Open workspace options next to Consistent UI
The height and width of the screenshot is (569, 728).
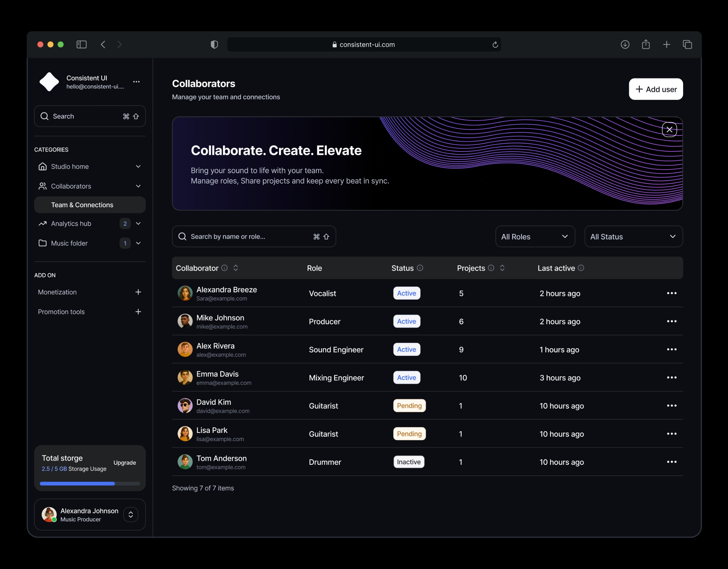point(136,82)
